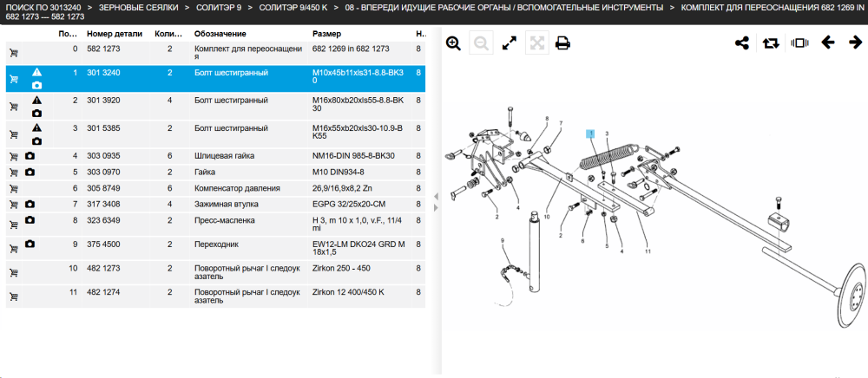Screen dimensions: 868x378
Task: Click the greyed-out zoom out magnifier icon
Action: (x=481, y=43)
